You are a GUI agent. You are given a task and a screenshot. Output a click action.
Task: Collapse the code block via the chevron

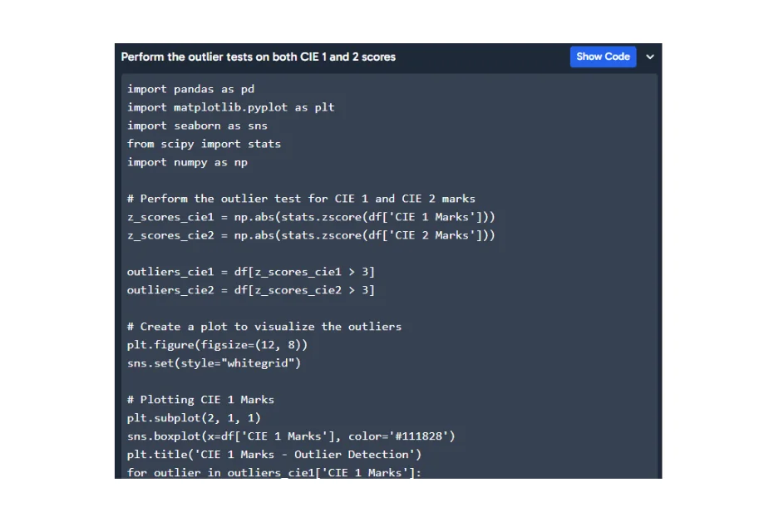[x=649, y=57]
